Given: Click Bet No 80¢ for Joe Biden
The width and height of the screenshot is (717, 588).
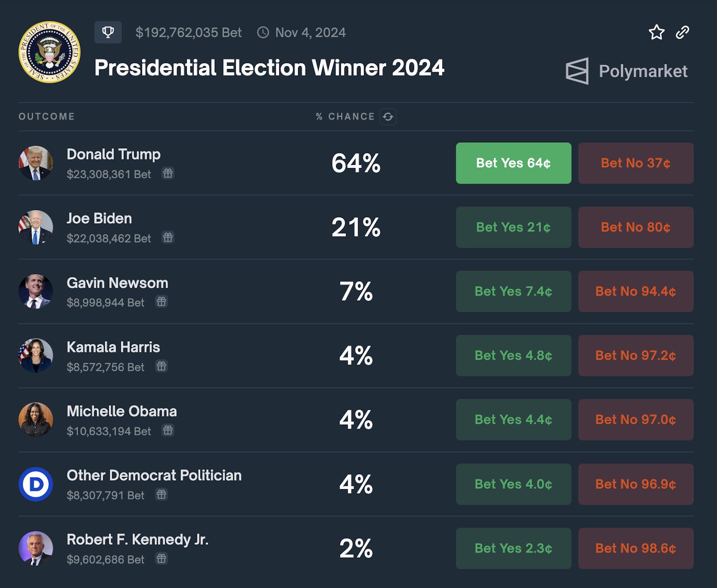Looking at the screenshot, I should [636, 227].
